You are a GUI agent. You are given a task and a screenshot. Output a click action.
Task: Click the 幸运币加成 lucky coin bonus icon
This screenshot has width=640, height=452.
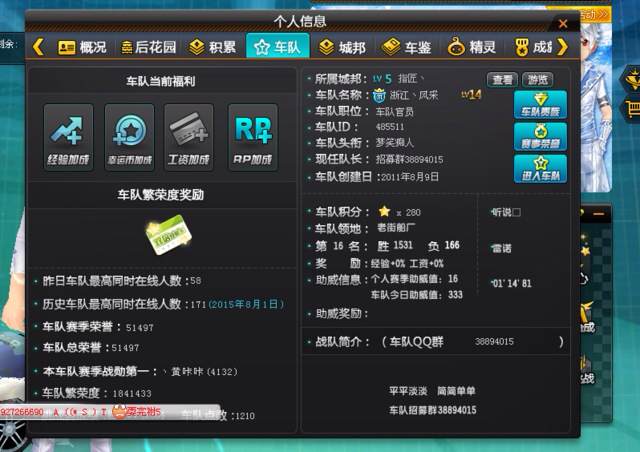pos(129,137)
